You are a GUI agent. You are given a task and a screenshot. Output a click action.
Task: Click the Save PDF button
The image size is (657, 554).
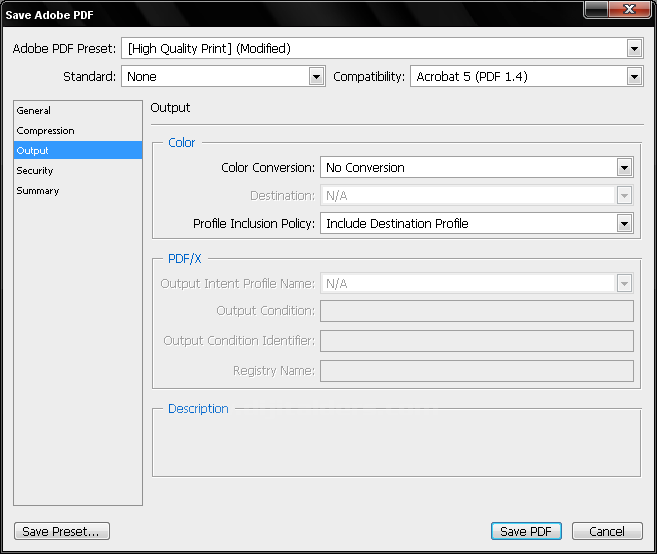pyautogui.click(x=526, y=531)
